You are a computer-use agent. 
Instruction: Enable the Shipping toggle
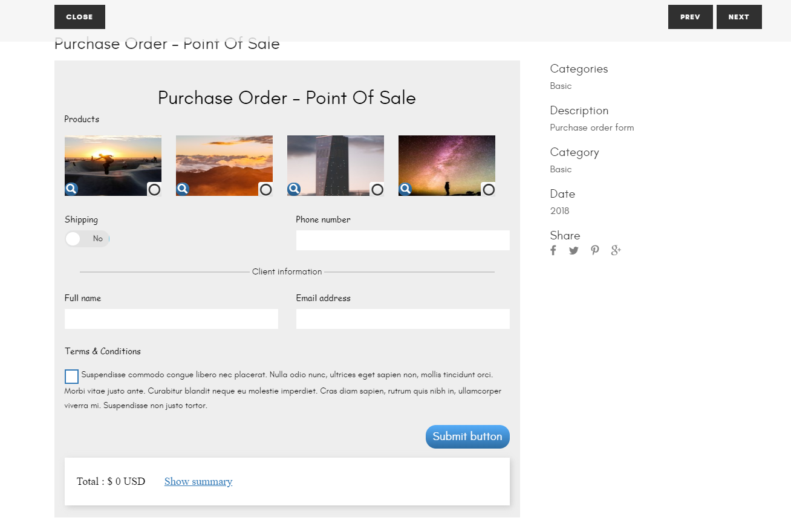click(86, 238)
